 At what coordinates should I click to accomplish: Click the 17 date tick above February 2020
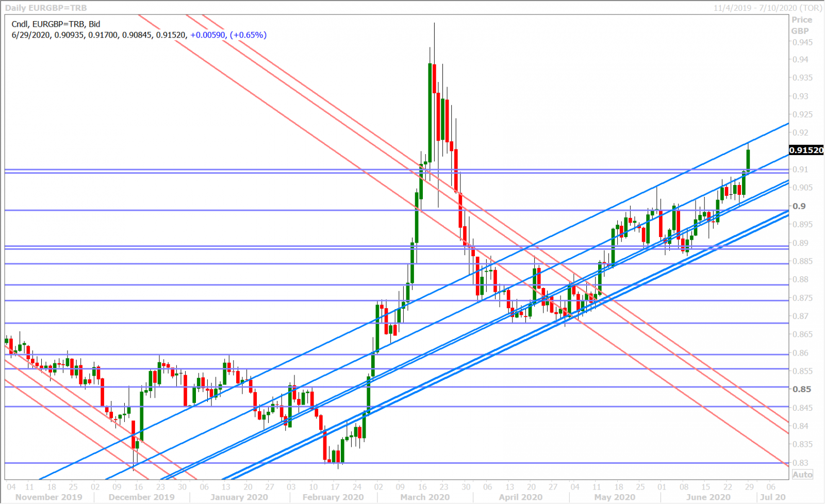335,486
